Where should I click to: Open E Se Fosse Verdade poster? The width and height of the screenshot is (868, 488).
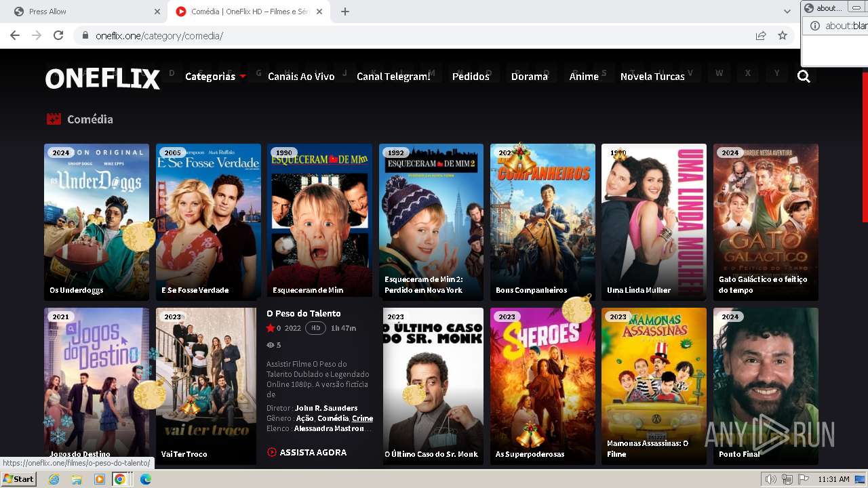tap(208, 222)
